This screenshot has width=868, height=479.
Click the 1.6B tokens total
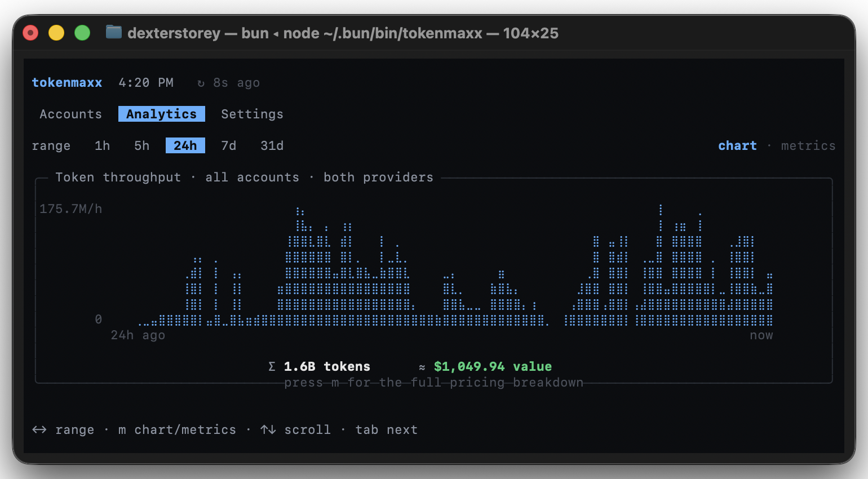click(x=327, y=366)
